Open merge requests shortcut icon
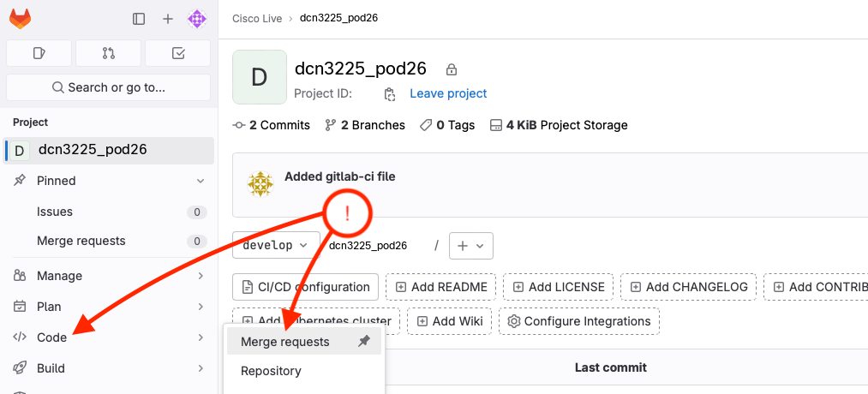The image size is (868, 394). coord(108,53)
